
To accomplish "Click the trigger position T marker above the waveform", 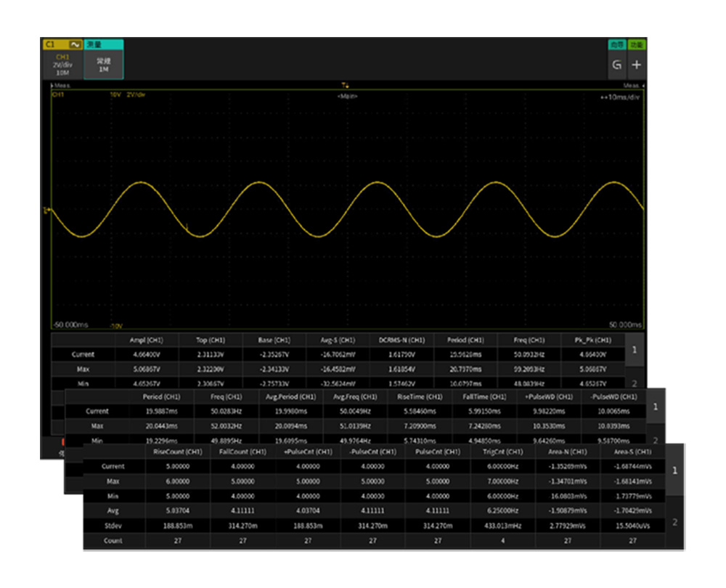I will [346, 86].
